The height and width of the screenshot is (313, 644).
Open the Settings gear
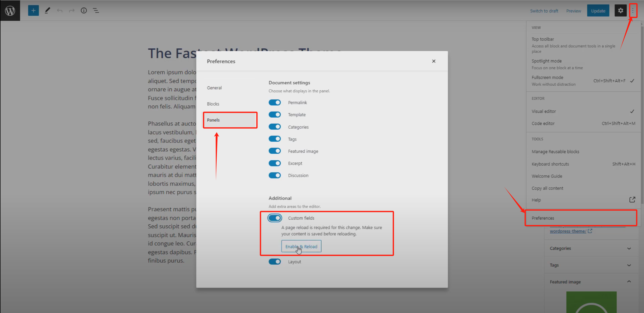[x=621, y=10]
